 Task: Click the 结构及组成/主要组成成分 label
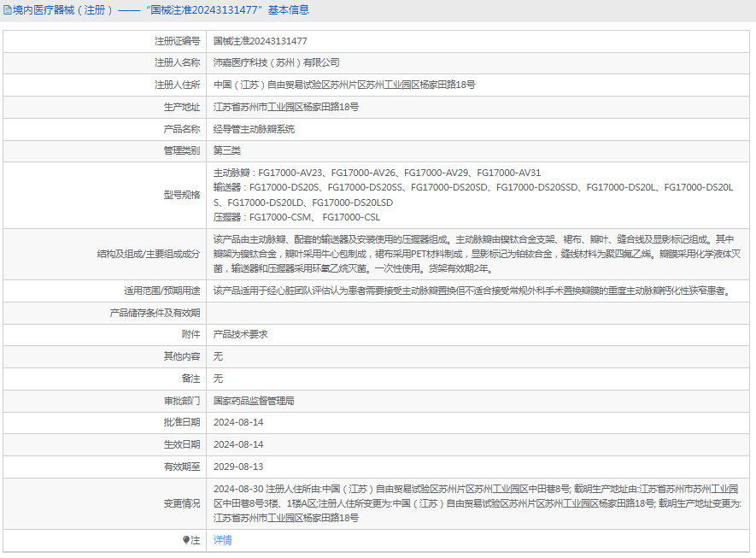pyautogui.click(x=149, y=254)
